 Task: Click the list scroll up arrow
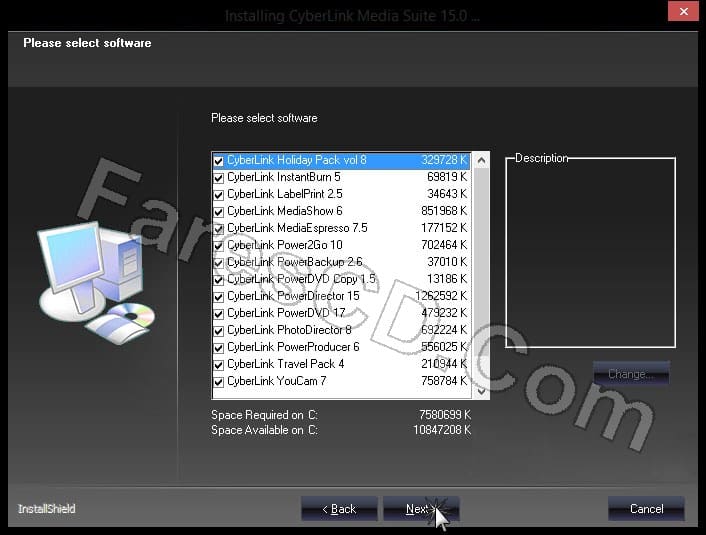click(x=481, y=160)
